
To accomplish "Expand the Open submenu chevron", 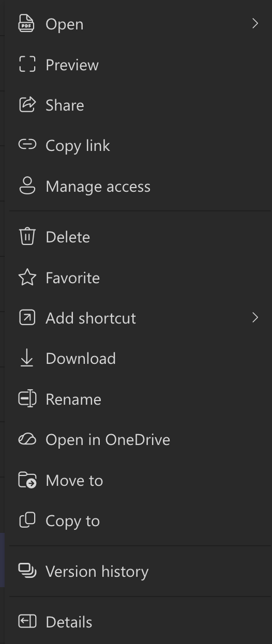I will point(255,24).
